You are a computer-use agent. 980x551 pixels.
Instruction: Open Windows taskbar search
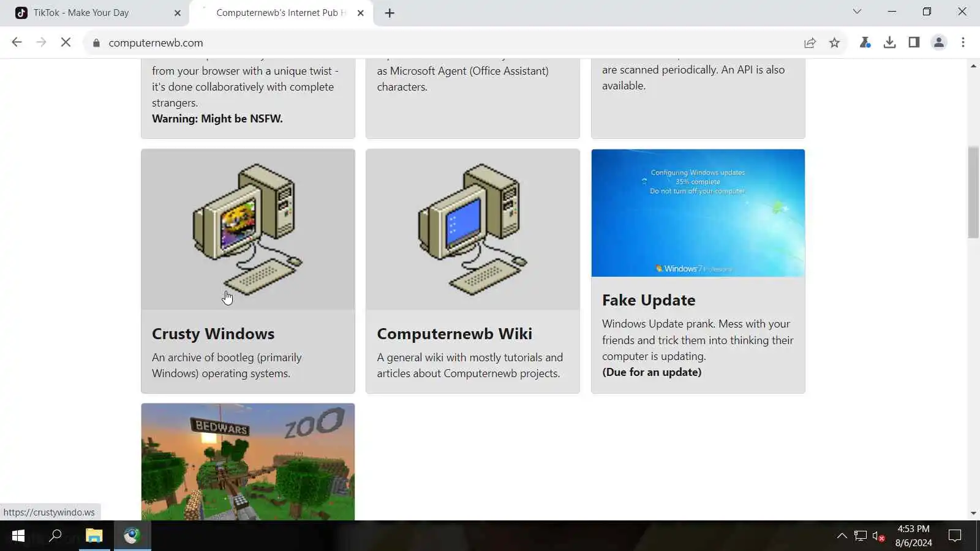tap(55, 536)
